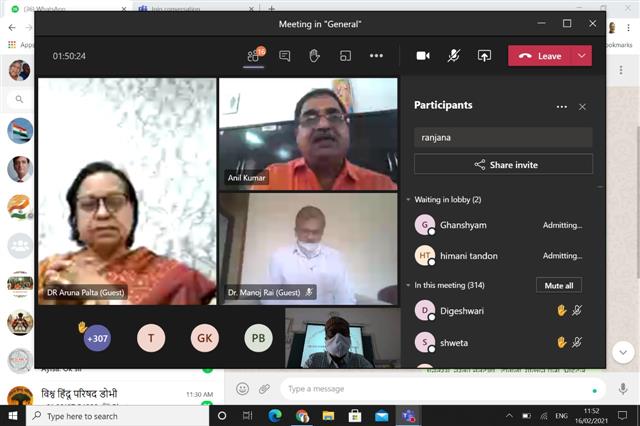Open Task View on taskbar

[248, 416]
